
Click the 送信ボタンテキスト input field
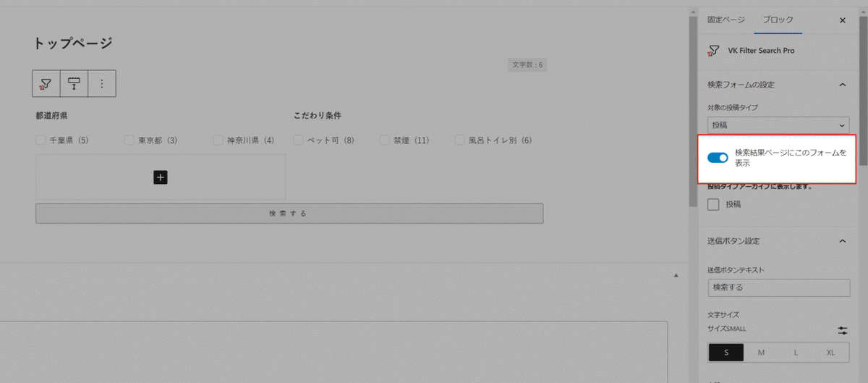(x=778, y=287)
